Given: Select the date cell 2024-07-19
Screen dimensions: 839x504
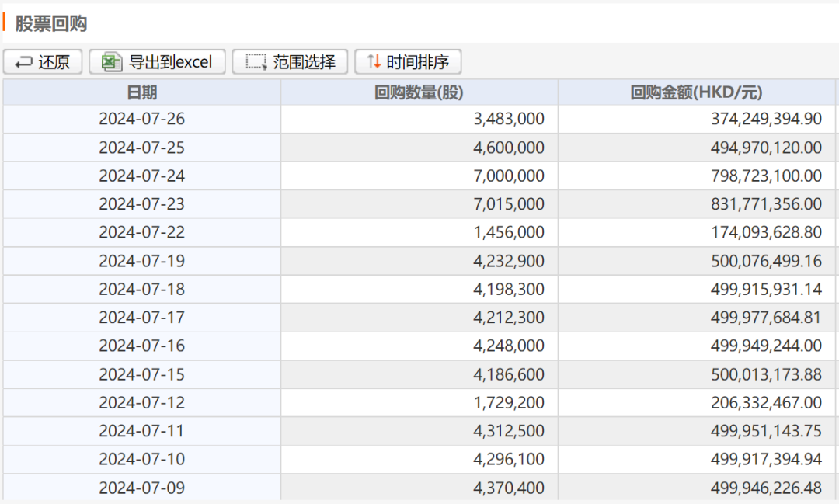Looking at the screenshot, I should (142, 261).
